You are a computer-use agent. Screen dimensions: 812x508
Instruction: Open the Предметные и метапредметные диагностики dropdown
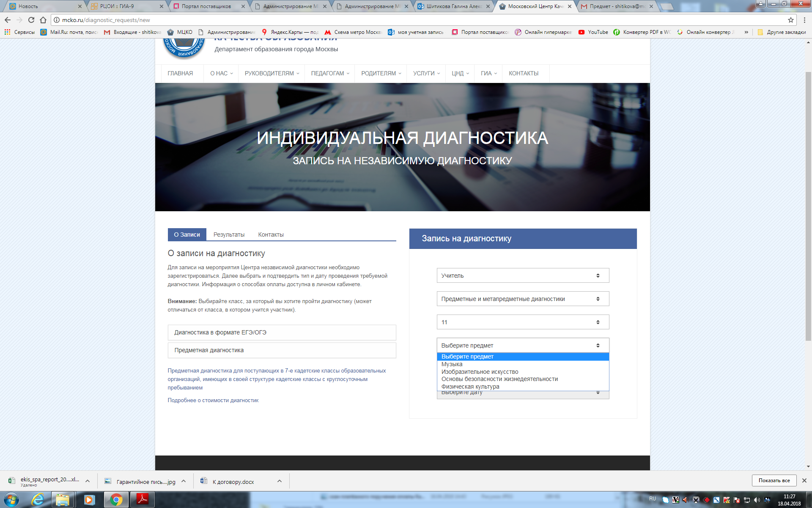523,299
